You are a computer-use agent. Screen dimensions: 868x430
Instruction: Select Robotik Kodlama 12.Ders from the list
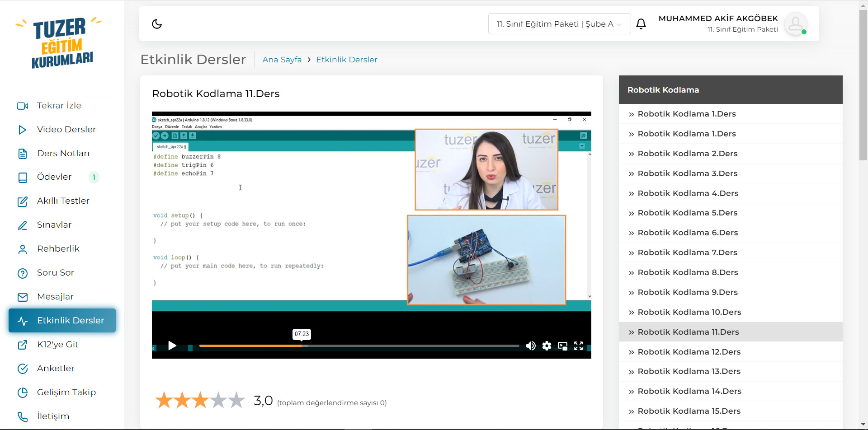pos(689,352)
